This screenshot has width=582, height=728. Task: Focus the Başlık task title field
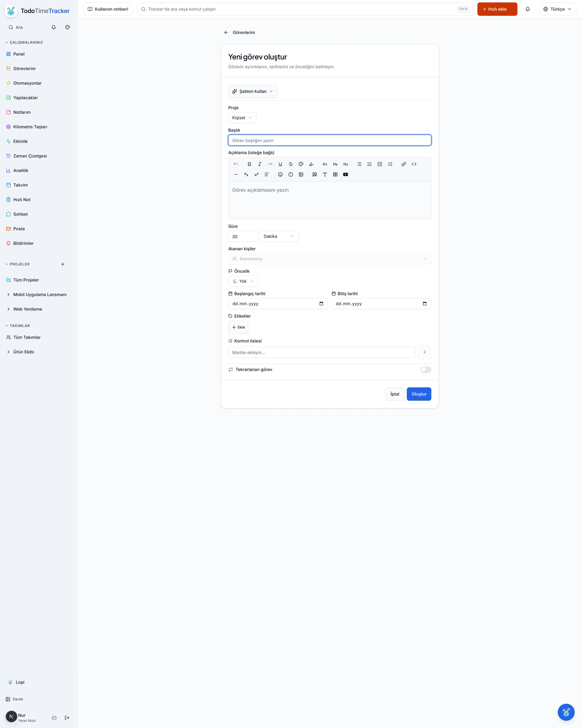tap(330, 140)
